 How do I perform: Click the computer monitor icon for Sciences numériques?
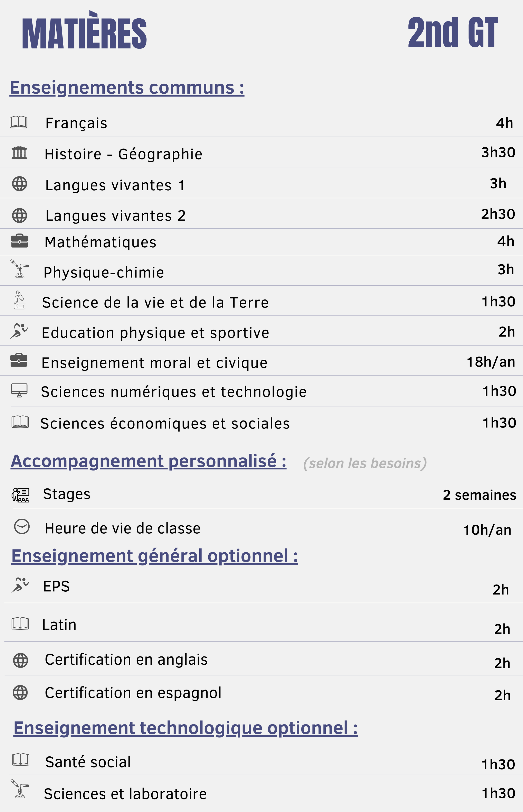(x=19, y=390)
